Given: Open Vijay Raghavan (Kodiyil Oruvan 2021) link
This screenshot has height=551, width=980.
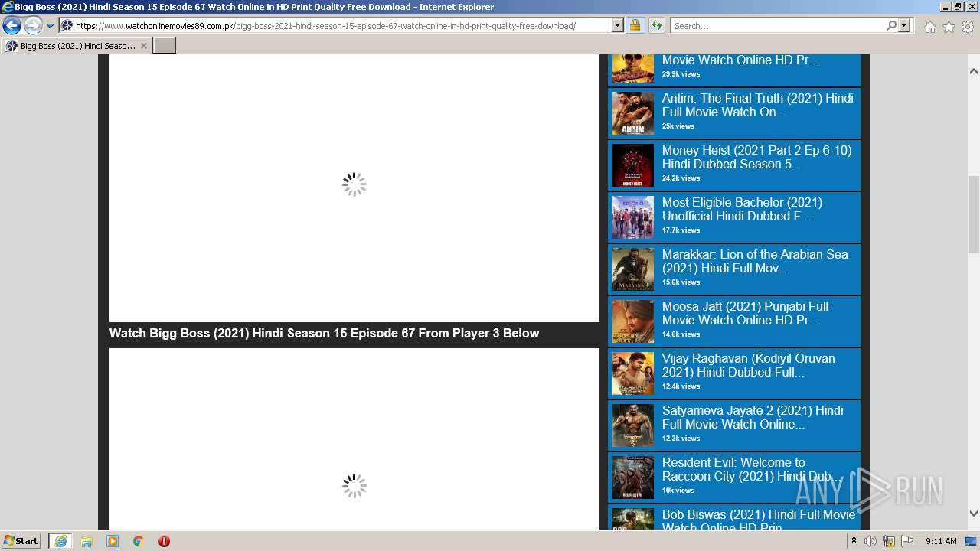Looking at the screenshot, I should point(749,365).
